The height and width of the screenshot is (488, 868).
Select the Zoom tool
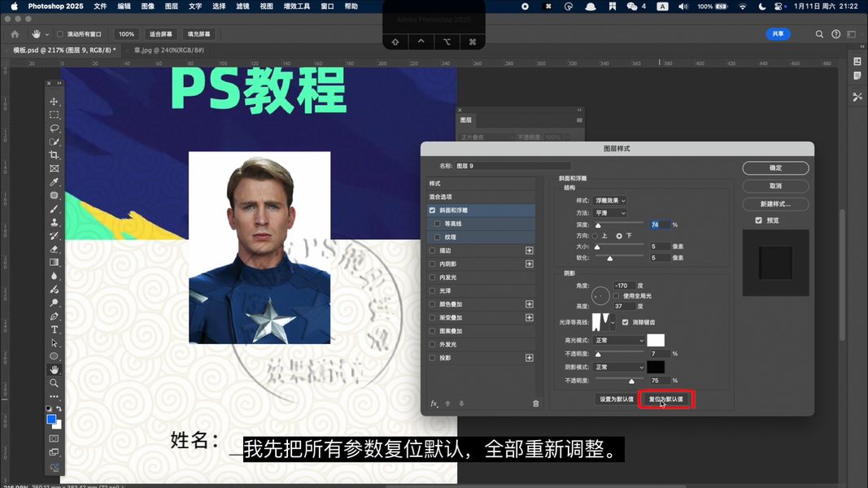54,383
